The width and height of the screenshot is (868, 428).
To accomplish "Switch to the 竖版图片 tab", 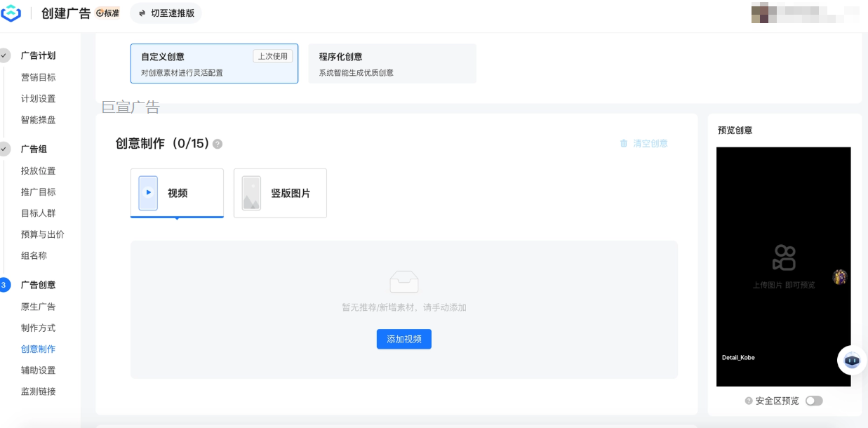I will click(x=280, y=192).
